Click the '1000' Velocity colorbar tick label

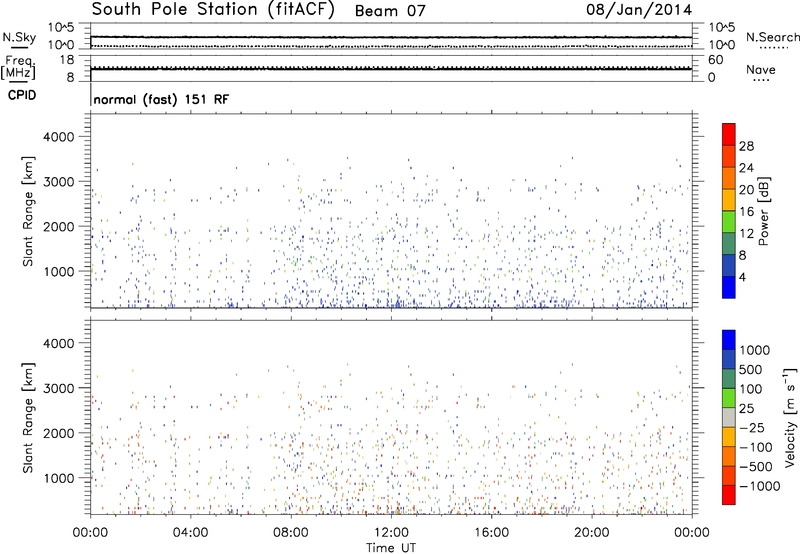pyautogui.click(x=755, y=350)
